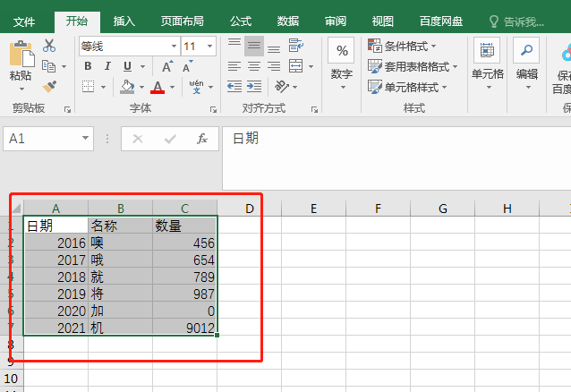Apply red font color
Image resolution: width=571 pixels, height=392 pixels.
pos(158,87)
